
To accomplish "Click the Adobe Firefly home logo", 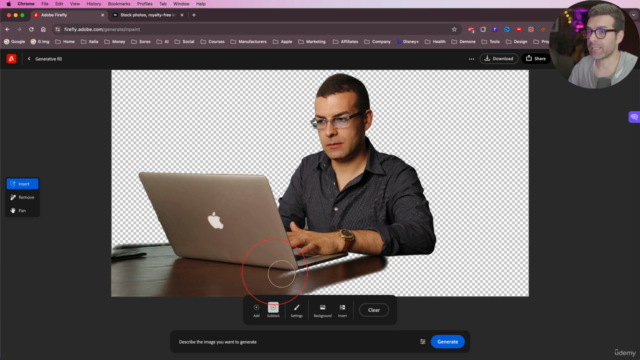I will point(11,59).
